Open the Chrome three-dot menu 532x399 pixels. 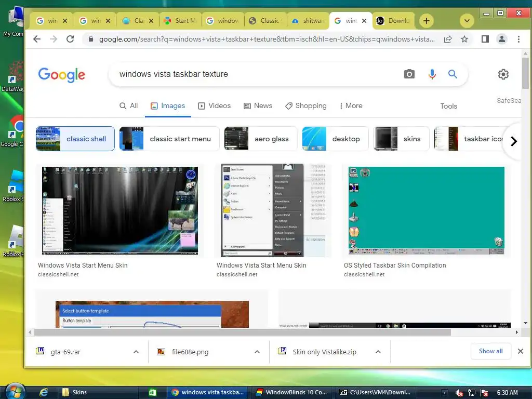point(518,39)
